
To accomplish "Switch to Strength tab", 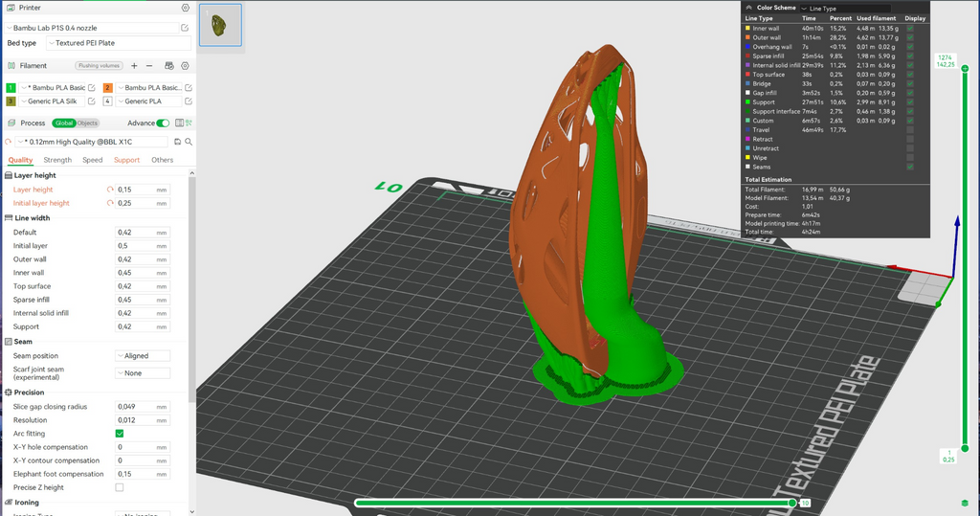I will click(57, 160).
